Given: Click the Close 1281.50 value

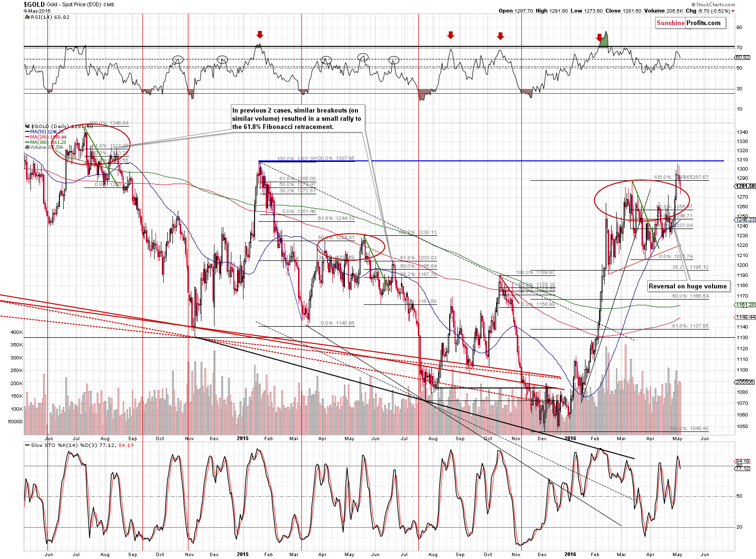Looking at the screenshot, I should point(624,11).
